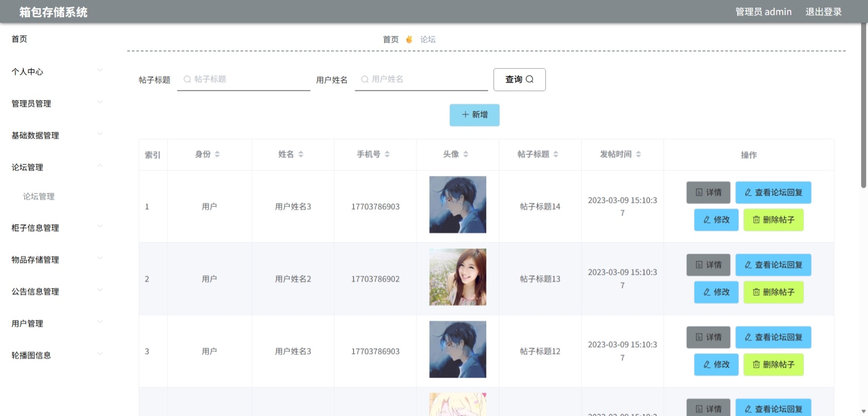Click 修改 for 帖子标题13
The height and width of the screenshot is (416, 868).
[x=716, y=292]
